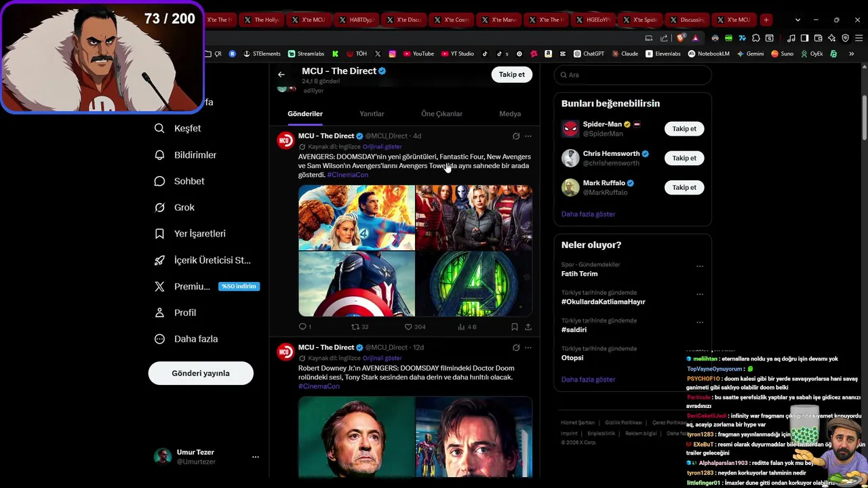This screenshot has height=488, width=868.
Task: Share the Avengers Doomsday post
Action: click(528, 327)
